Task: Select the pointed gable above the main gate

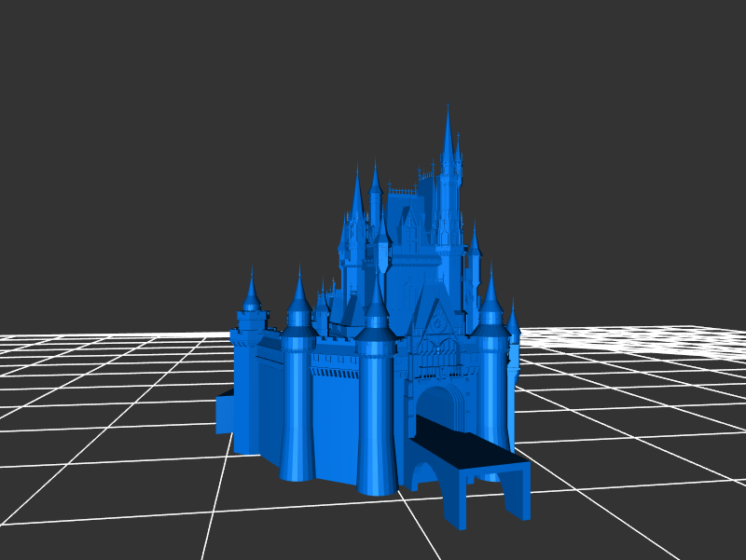Action: click(x=436, y=320)
